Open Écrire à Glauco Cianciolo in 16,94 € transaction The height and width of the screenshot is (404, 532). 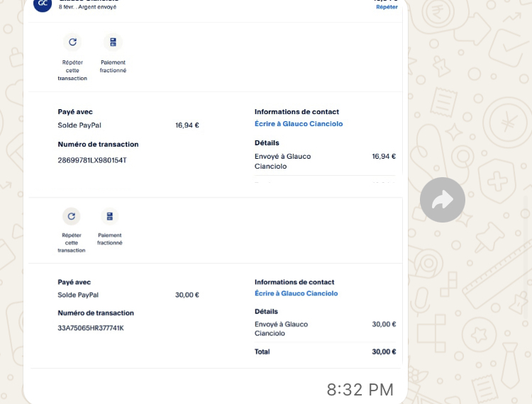[298, 123]
